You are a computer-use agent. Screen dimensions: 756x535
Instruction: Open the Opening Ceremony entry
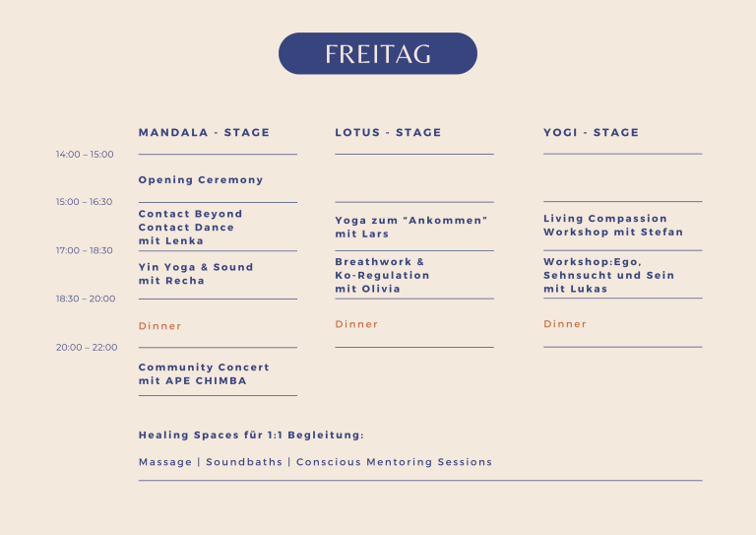click(x=201, y=180)
